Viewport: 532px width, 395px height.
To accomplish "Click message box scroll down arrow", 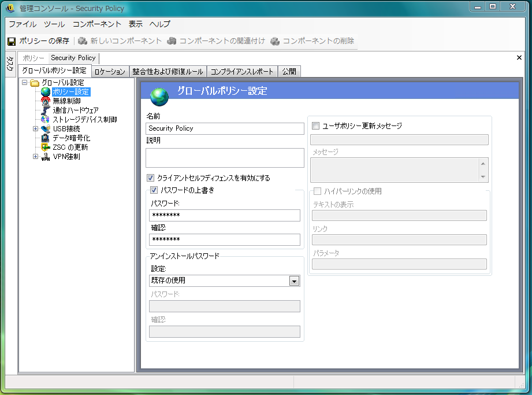I will point(483,176).
